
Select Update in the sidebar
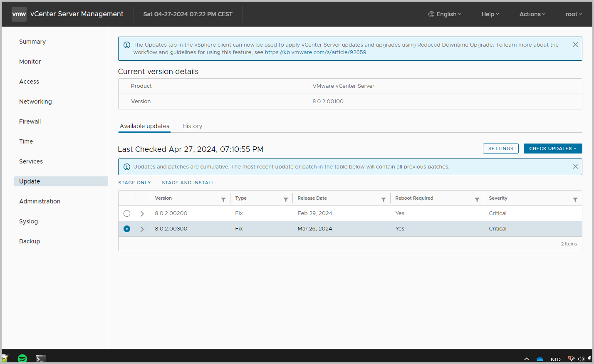click(61, 181)
